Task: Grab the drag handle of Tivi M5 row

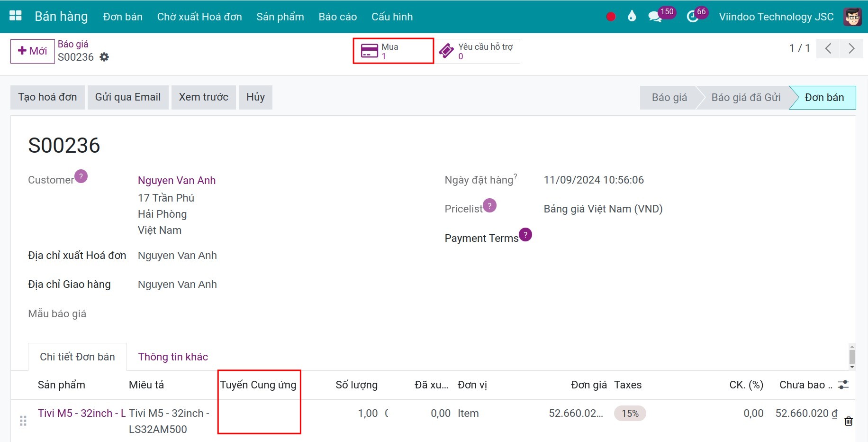Action: [x=23, y=421]
